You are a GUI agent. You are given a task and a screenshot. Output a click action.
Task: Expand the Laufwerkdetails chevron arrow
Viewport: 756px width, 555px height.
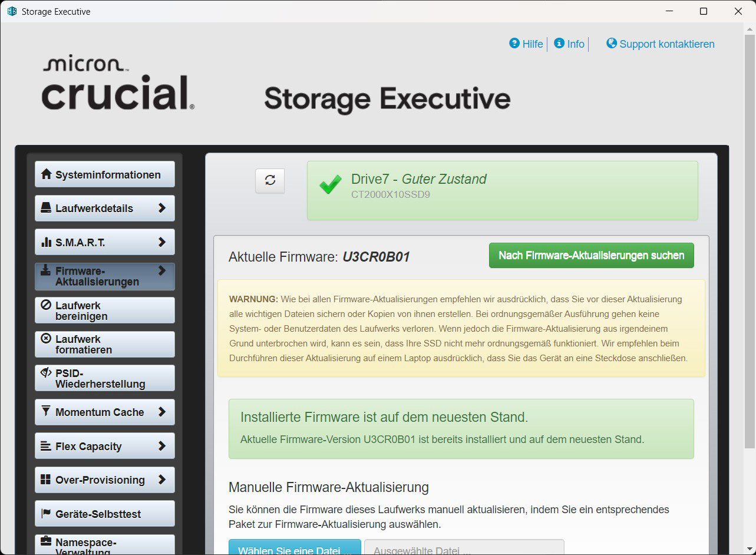pyautogui.click(x=162, y=208)
